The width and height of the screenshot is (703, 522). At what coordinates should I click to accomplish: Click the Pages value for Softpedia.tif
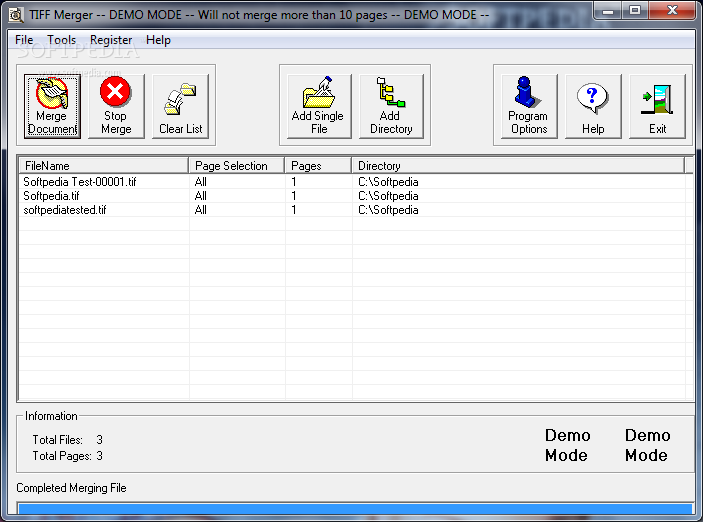294,196
